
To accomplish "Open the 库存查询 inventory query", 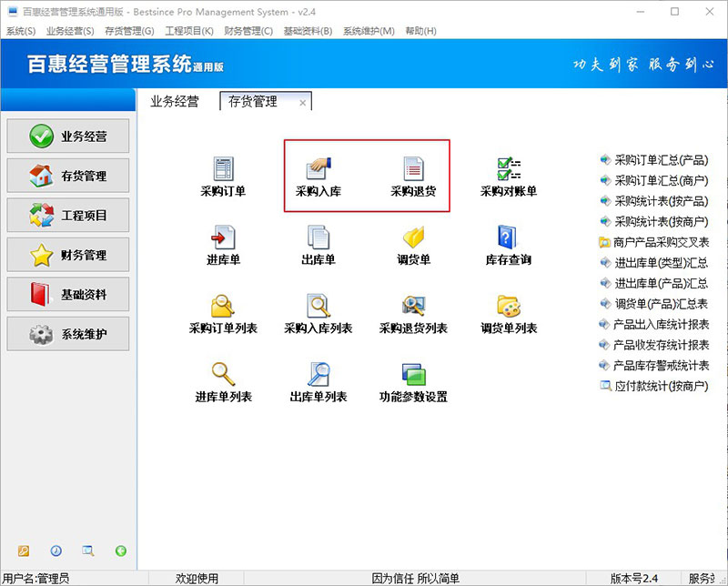I will click(509, 245).
